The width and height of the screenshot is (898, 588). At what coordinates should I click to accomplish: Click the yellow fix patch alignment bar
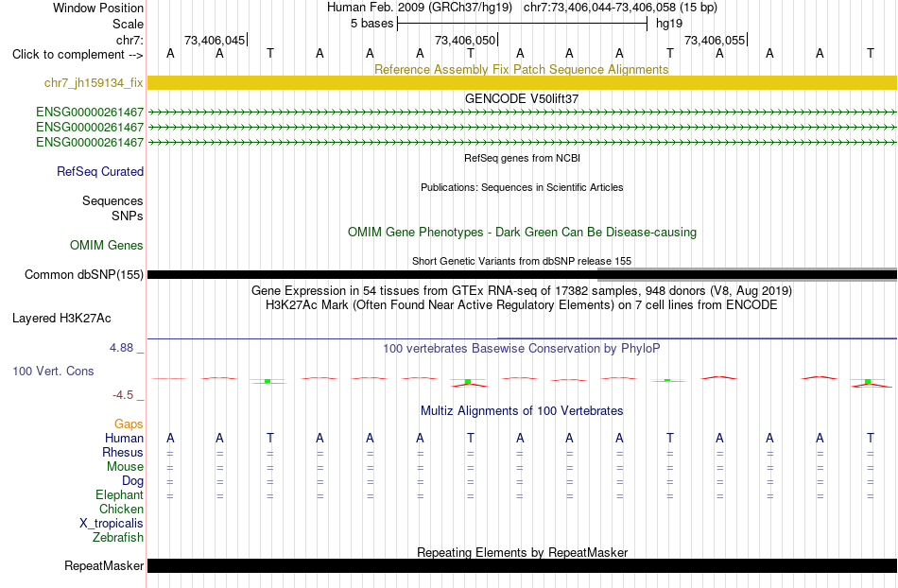pyautogui.click(x=522, y=83)
